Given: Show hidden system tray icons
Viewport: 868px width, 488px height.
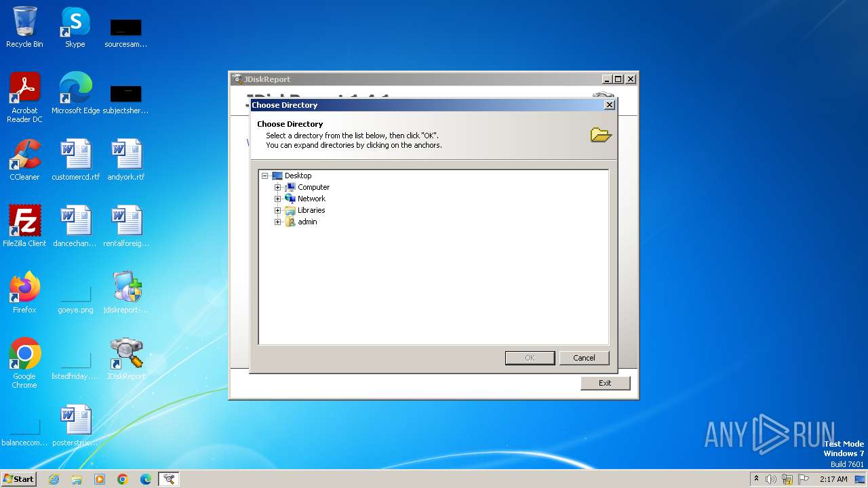Looking at the screenshot, I should (756, 479).
